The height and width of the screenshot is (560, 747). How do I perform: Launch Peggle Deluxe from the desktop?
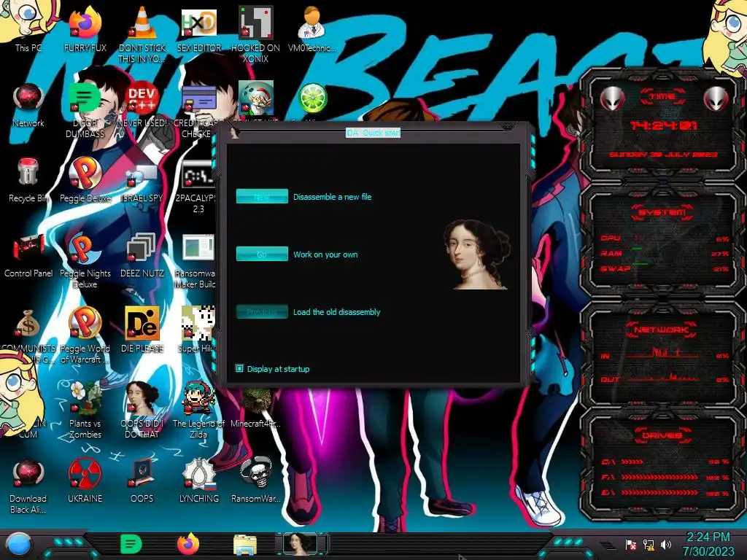(85, 180)
